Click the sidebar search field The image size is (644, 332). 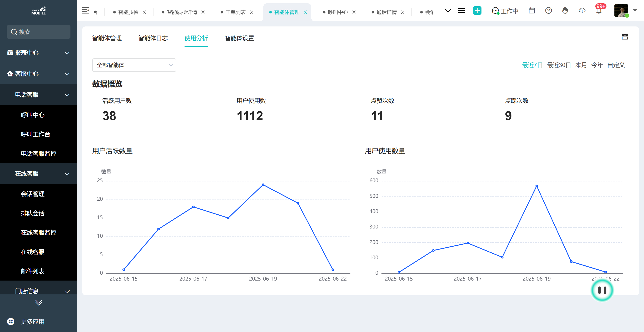coord(39,32)
